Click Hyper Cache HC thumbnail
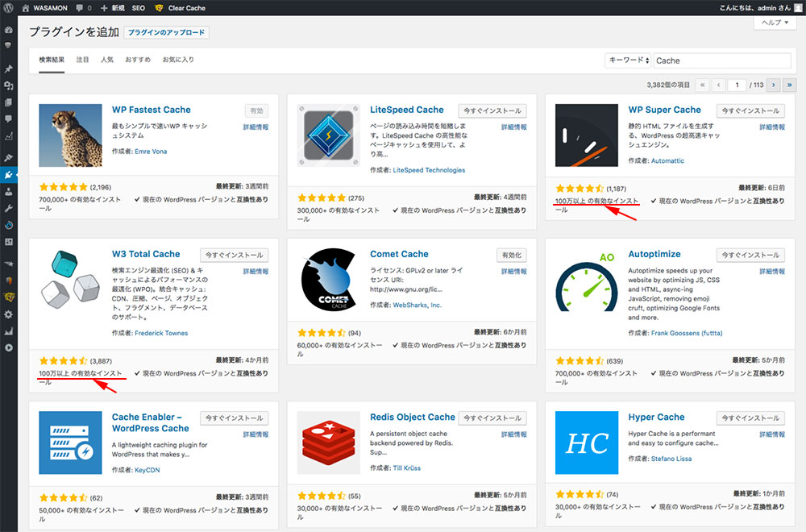Screen dimensions: 806x532 click(x=587, y=443)
